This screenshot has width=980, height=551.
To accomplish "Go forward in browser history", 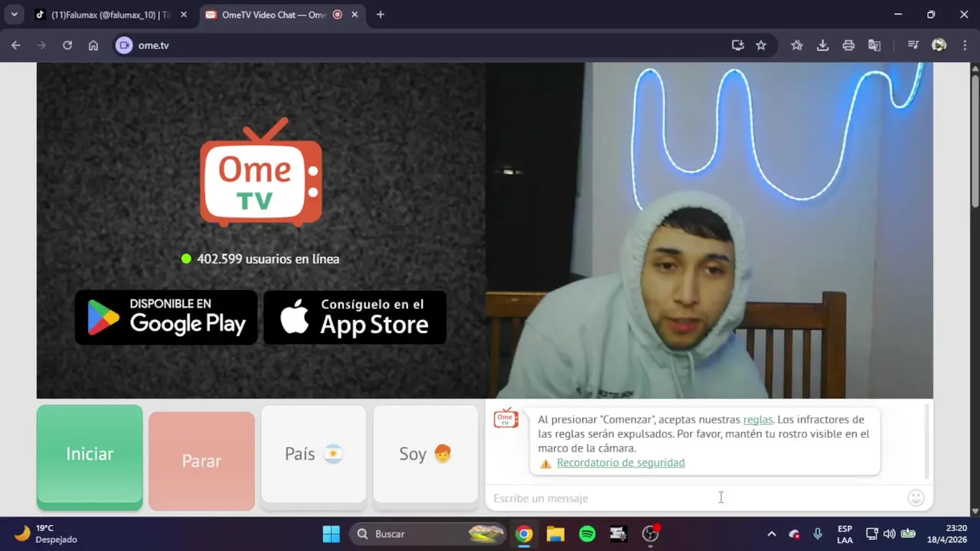I will coord(41,45).
